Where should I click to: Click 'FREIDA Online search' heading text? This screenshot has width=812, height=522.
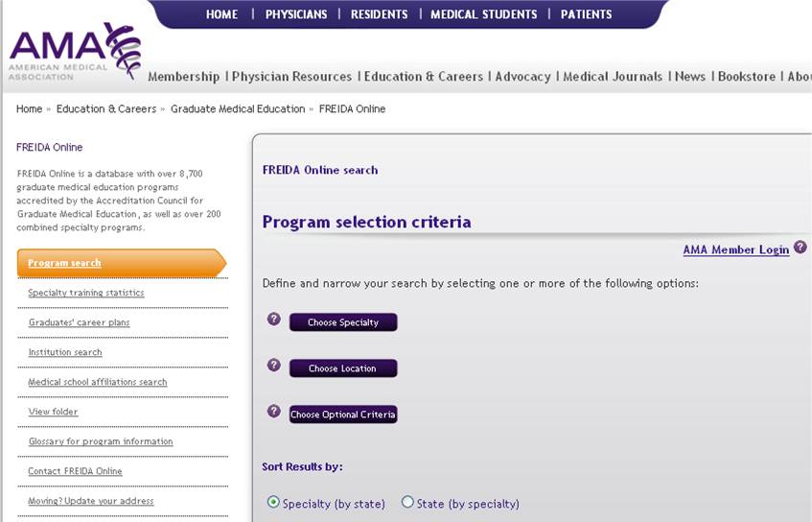tap(320, 170)
